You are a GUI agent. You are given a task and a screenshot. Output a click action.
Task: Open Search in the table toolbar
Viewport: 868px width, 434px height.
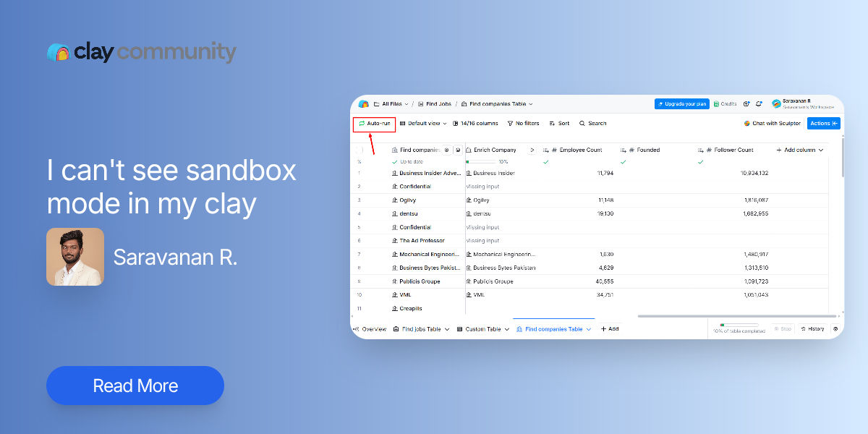pyautogui.click(x=592, y=123)
